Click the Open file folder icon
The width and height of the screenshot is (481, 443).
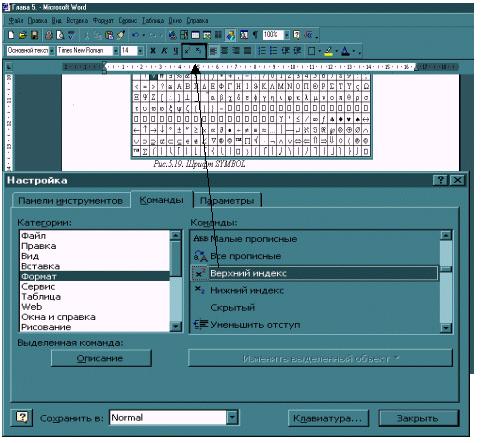[23, 35]
